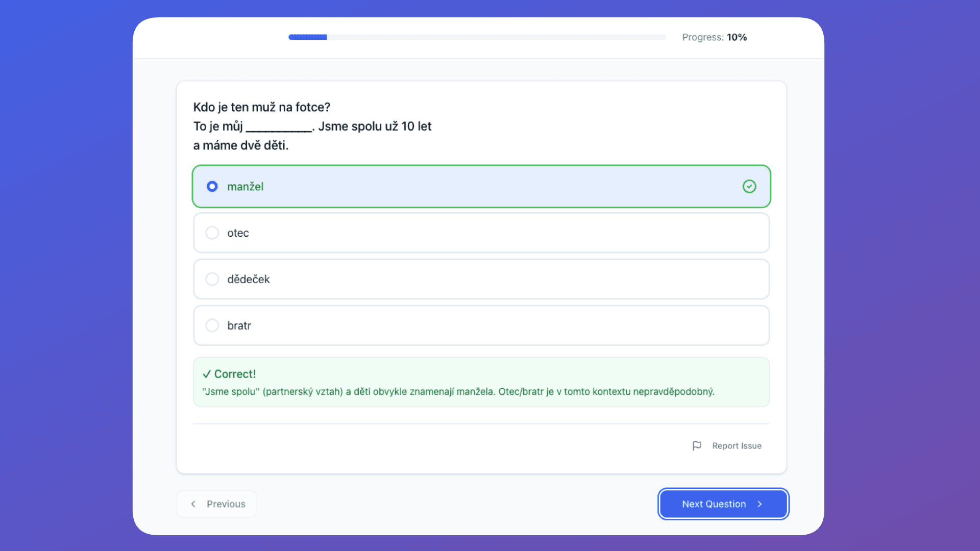Click the green checkmark icon on manžel answer
The height and width of the screenshot is (551, 980).
point(749,186)
